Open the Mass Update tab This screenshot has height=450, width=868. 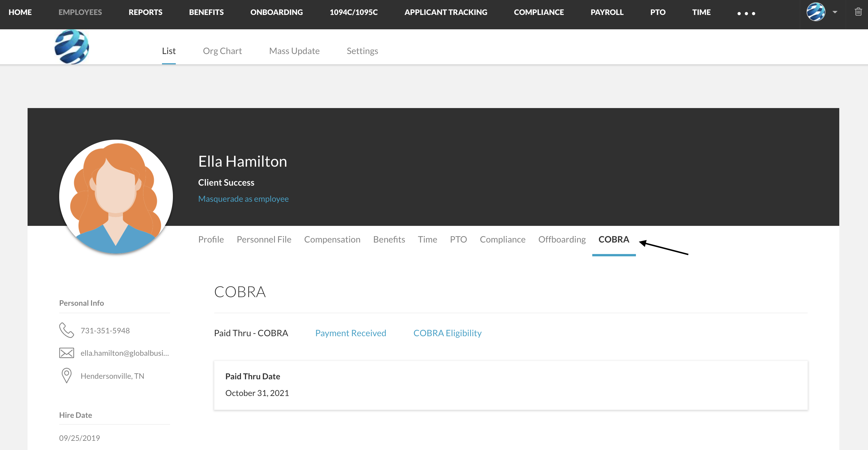pos(294,51)
